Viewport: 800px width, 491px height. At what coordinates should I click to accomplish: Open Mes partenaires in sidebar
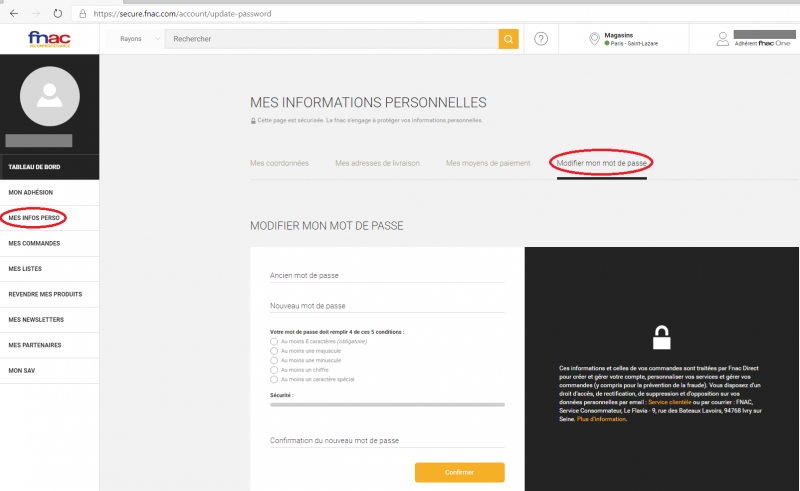click(49, 346)
